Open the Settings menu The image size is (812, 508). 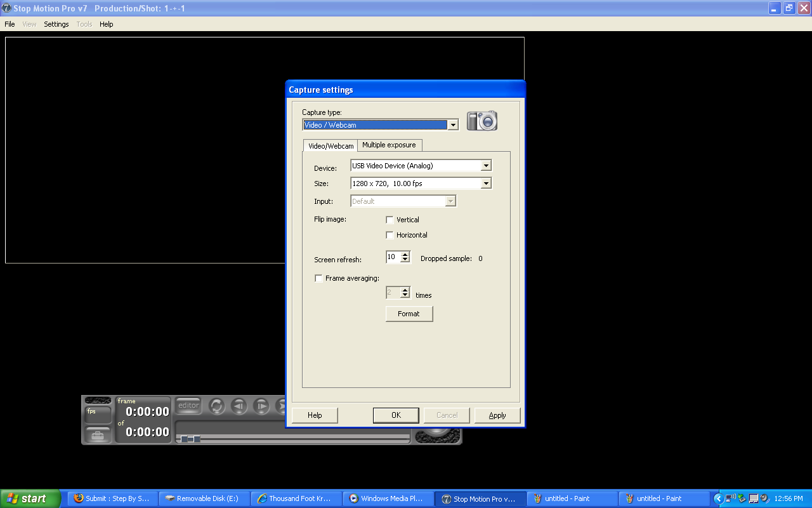click(56, 24)
